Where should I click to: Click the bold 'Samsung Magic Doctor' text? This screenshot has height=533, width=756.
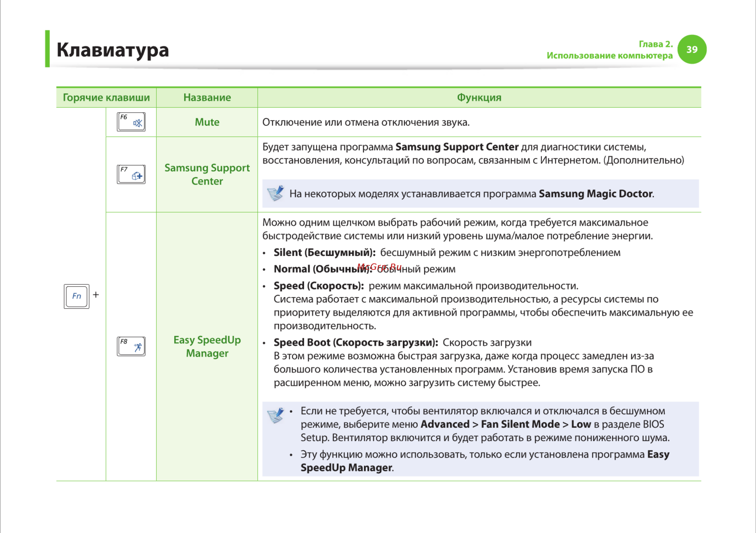pos(596,193)
